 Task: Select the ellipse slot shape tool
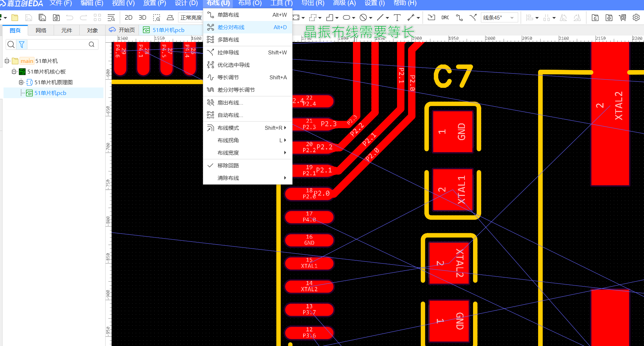pos(347,17)
